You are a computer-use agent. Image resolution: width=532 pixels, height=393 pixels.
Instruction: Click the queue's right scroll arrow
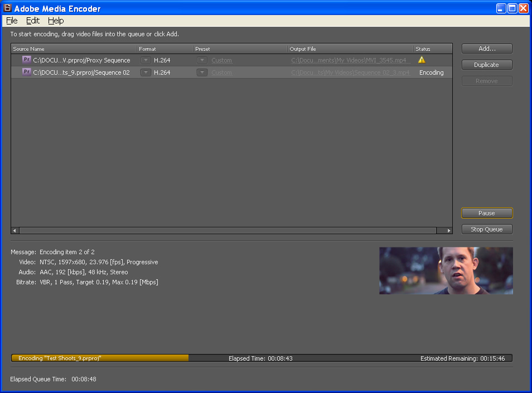[449, 231]
